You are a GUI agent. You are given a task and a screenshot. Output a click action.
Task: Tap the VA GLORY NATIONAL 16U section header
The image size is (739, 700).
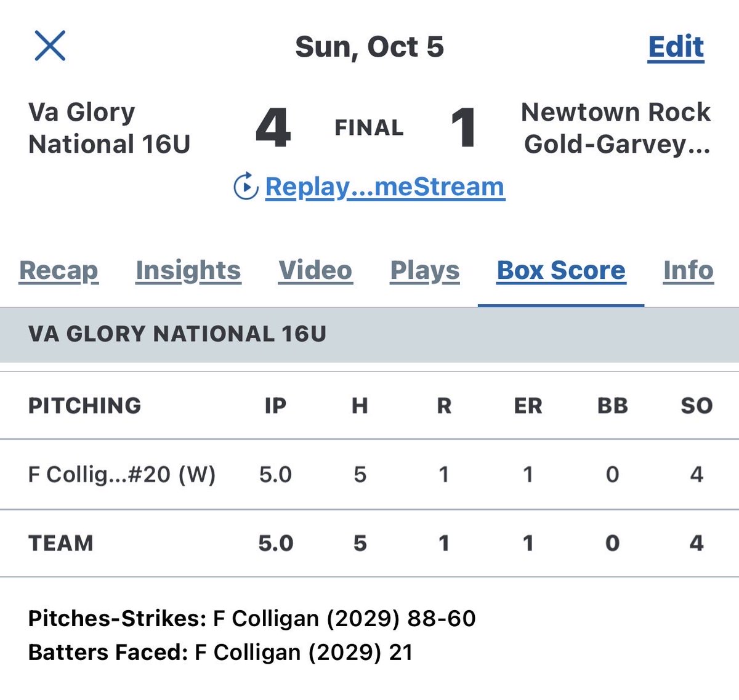tap(177, 334)
